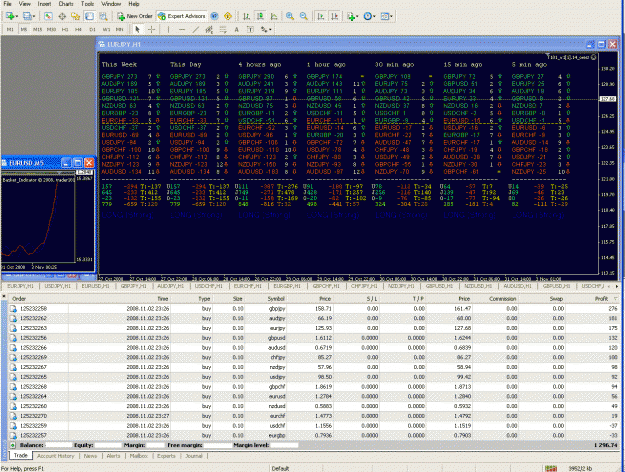Screen dimensions: 625x472
Task: Select the D1 timeframe
Action: [x=92, y=30]
